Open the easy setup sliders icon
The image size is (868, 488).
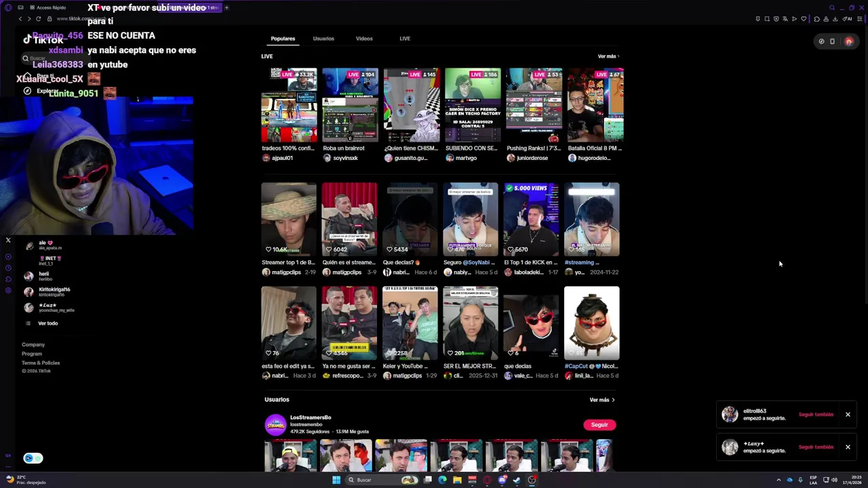[859, 19]
